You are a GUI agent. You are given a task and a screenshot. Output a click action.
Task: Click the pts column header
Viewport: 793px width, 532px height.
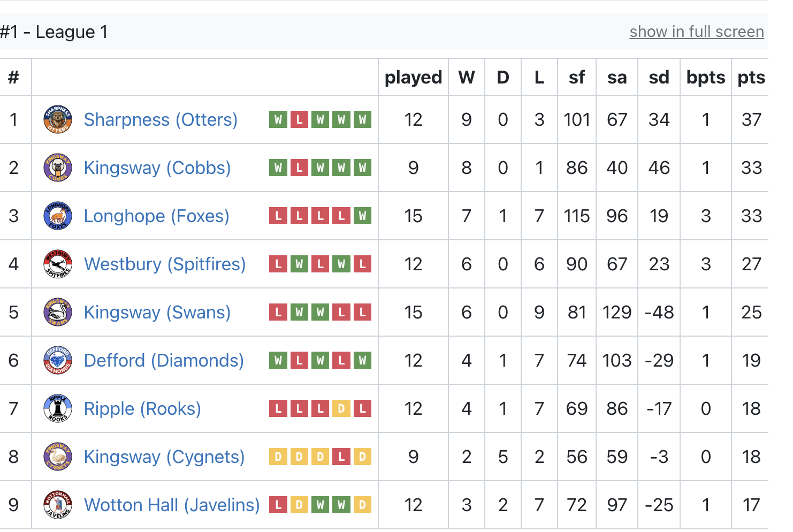(751, 77)
